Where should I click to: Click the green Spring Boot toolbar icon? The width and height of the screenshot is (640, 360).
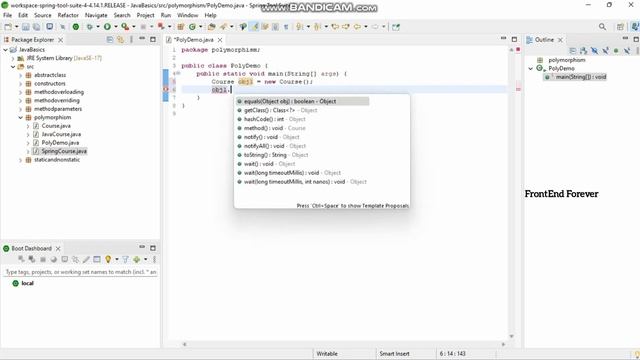[76, 27]
